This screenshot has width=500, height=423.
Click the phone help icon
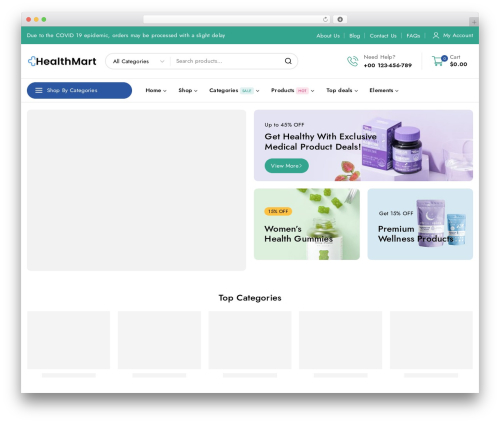352,61
